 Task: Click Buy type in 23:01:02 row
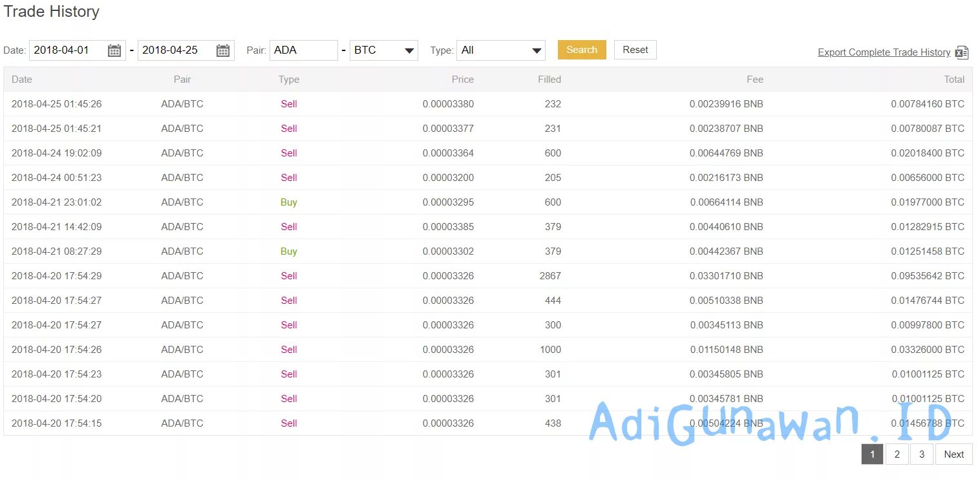[x=289, y=202]
